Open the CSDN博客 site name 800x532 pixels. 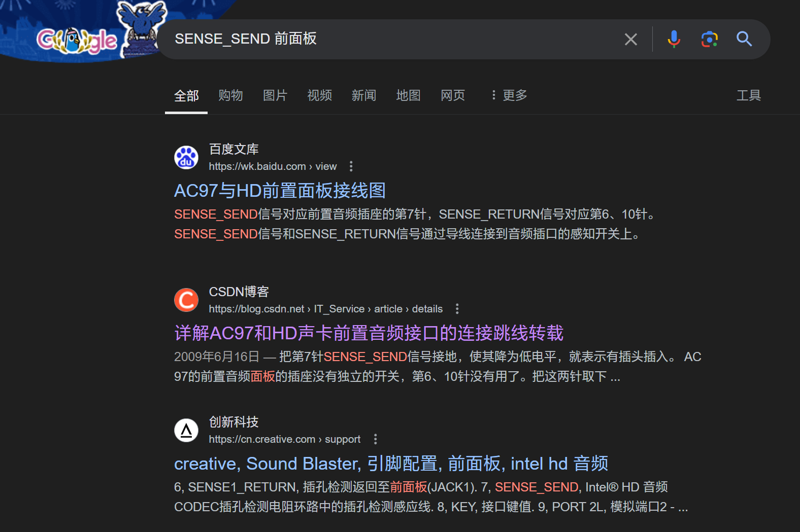point(239,292)
